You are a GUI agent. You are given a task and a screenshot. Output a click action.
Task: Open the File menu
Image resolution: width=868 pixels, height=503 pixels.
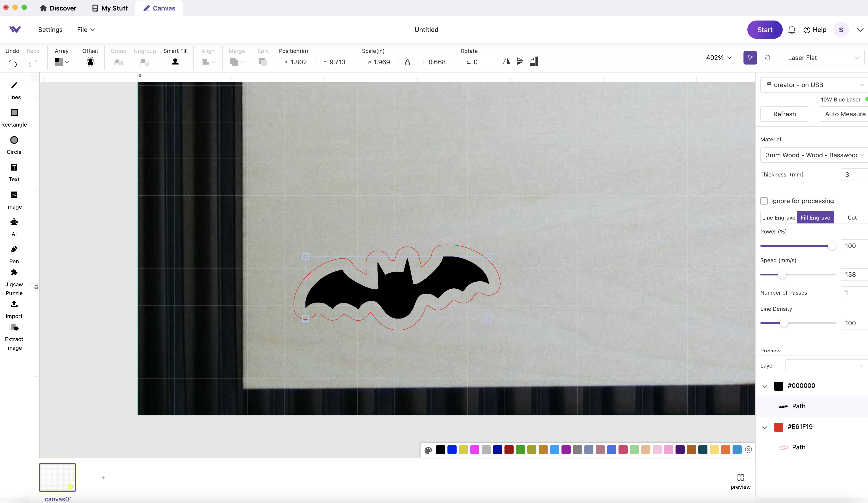[x=86, y=30]
